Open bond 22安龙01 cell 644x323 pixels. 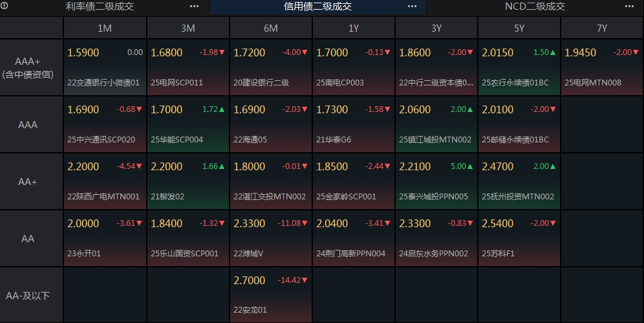click(271, 295)
